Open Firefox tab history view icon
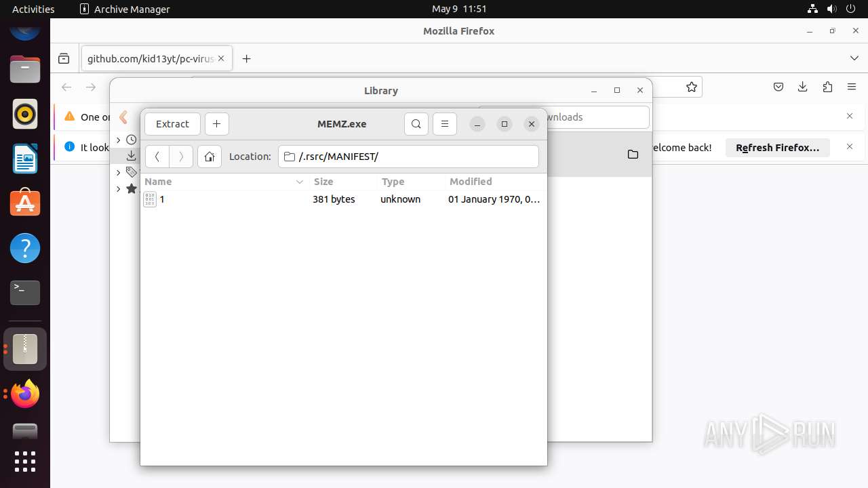868x488 pixels. pyautogui.click(x=64, y=59)
